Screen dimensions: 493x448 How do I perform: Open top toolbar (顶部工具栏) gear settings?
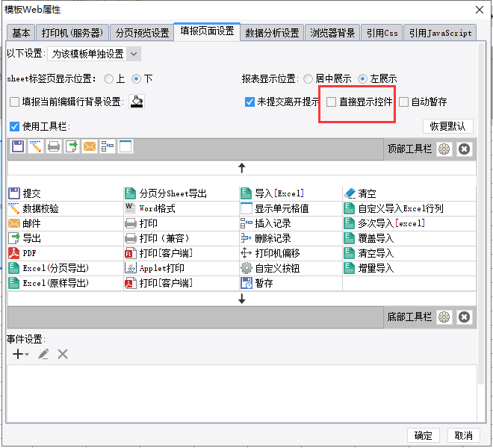point(444,149)
